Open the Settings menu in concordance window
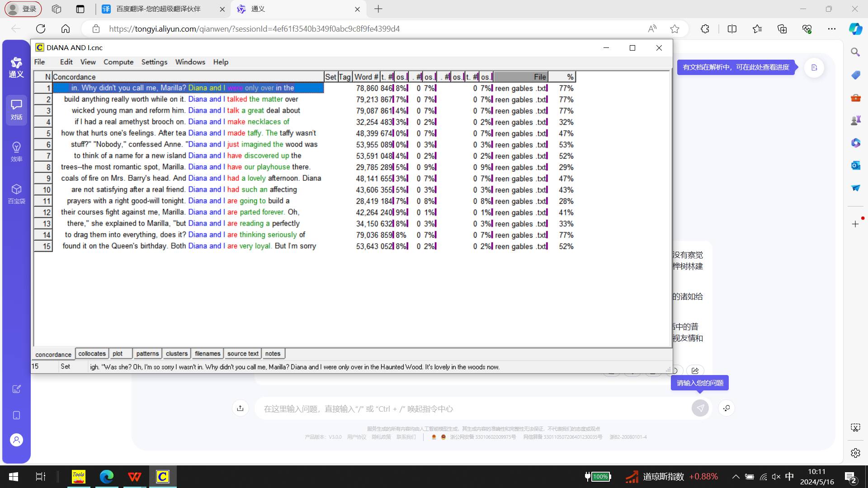868x488 pixels. click(x=154, y=62)
